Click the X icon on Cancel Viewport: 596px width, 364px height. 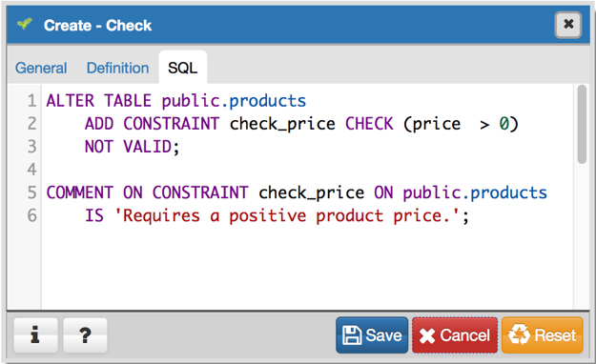427,335
